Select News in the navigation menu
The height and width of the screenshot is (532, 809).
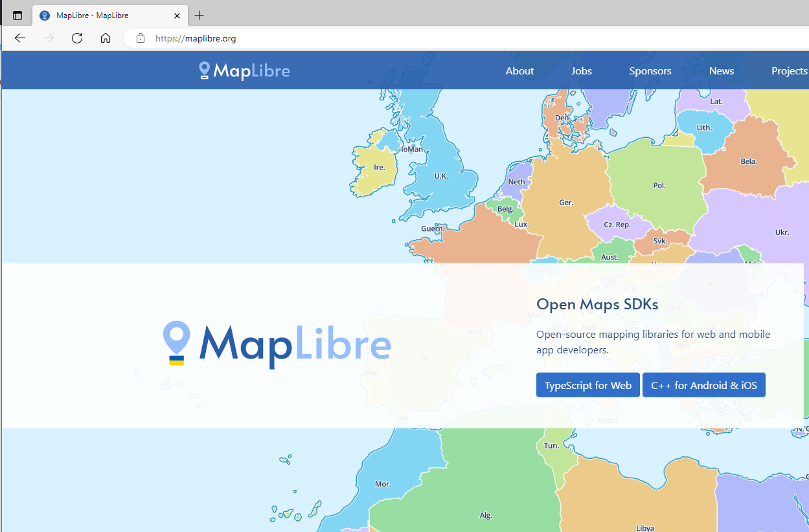721,71
